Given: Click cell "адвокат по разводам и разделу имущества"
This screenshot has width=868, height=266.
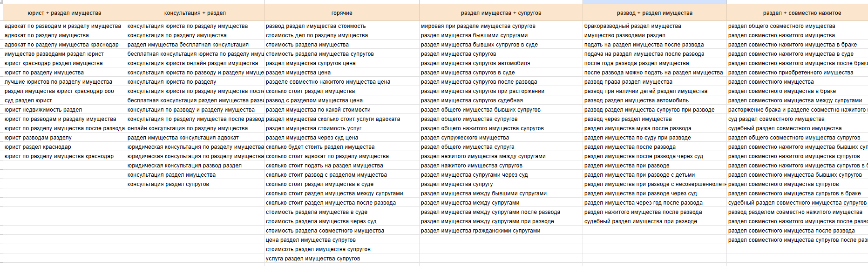Looking at the screenshot, I should click(64, 26).
